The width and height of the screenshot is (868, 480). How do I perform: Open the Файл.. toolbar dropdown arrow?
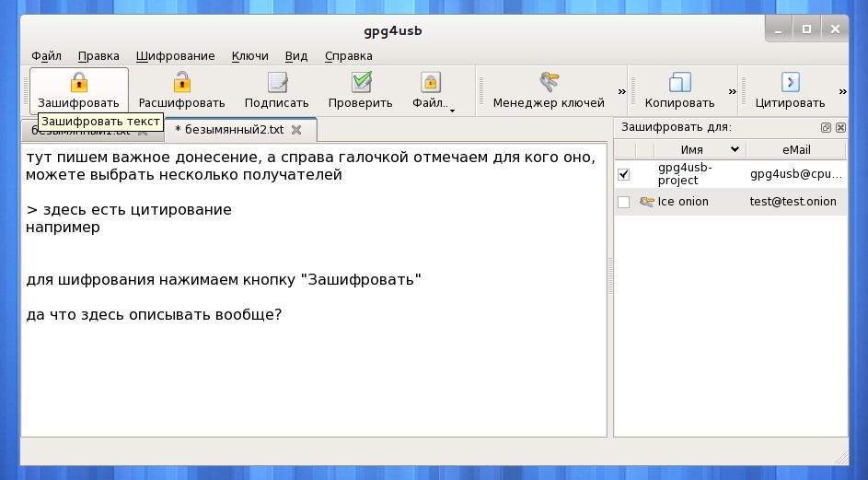click(x=452, y=111)
